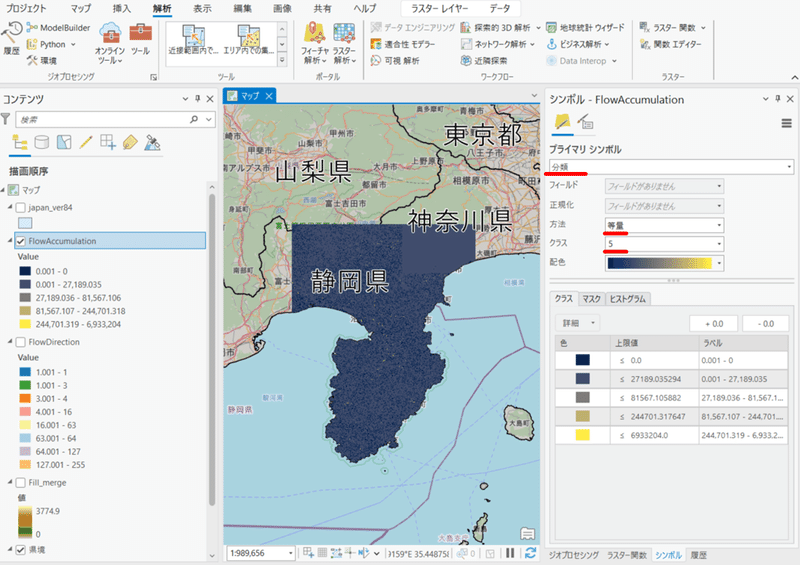Open 詳細 dropdown in class tab

(x=578, y=323)
